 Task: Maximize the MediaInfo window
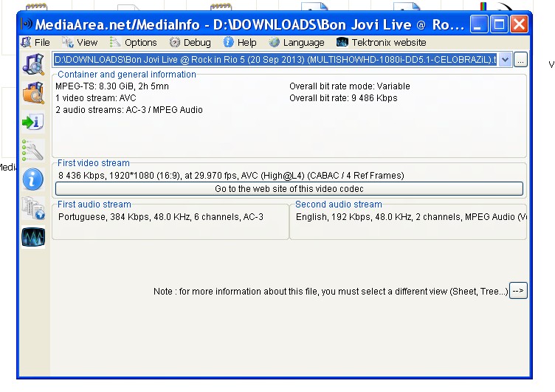(x=499, y=24)
